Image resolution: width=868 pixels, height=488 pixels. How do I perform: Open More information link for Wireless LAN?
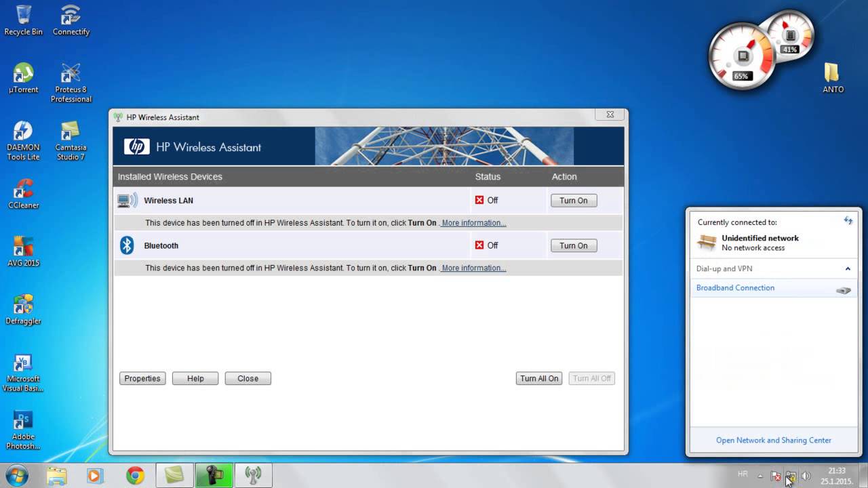pyautogui.click(x=473, y=223)
